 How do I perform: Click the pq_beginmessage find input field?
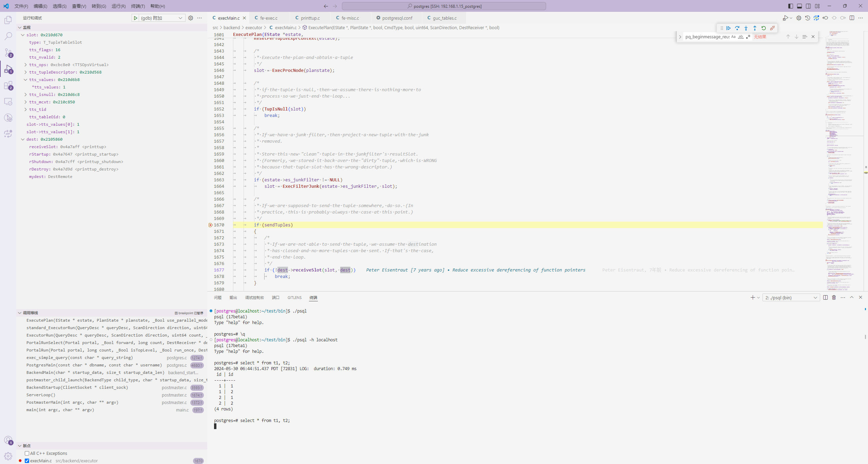(707, 37)
